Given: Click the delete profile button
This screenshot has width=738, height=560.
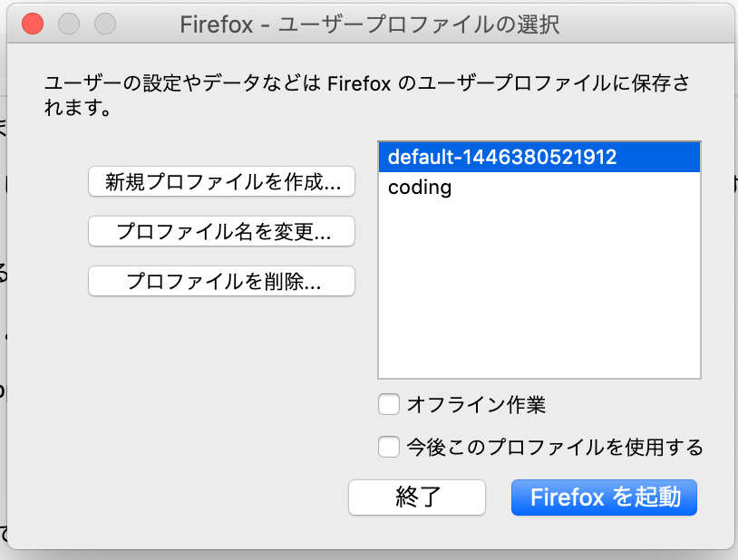Looking at the screenshot, I should click(221, 281).
